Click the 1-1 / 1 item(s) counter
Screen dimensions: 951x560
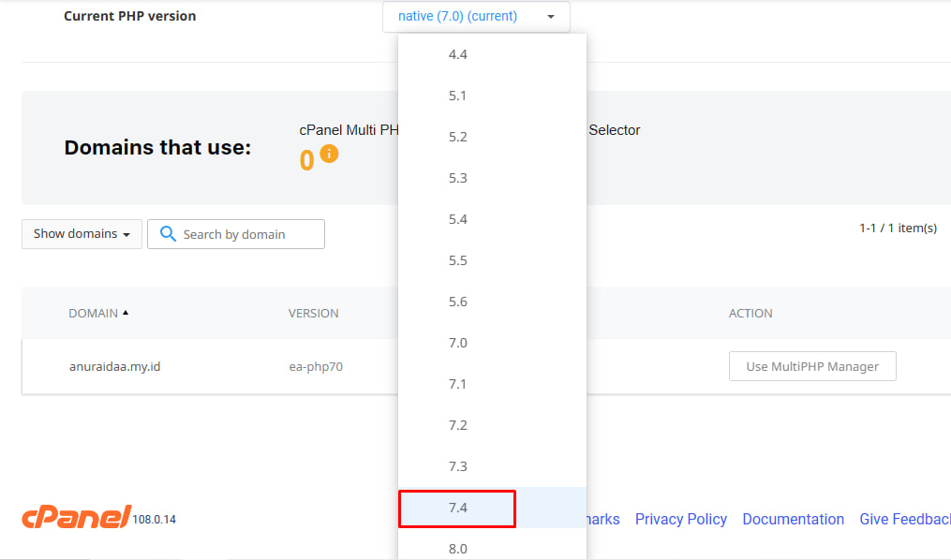coord(898,228)
